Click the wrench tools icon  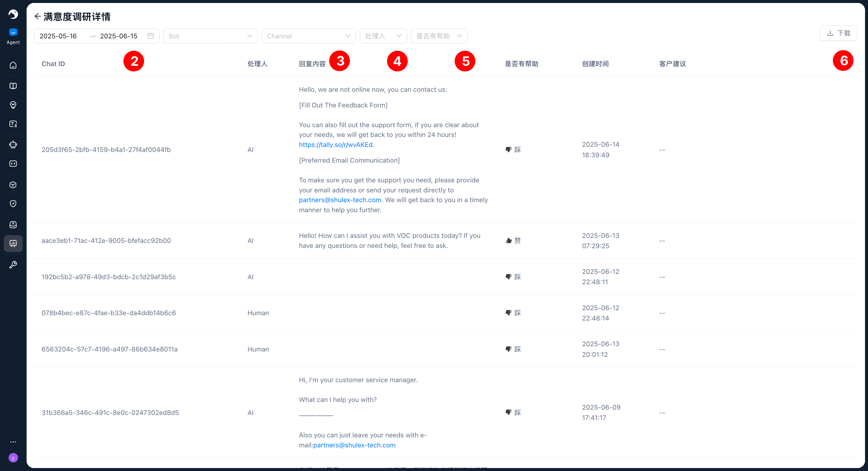coord(13,265)
